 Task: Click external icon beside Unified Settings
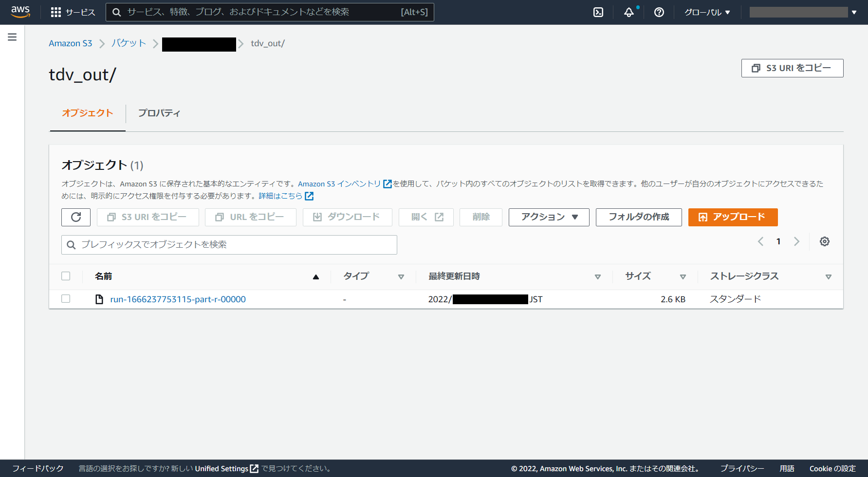254,468
